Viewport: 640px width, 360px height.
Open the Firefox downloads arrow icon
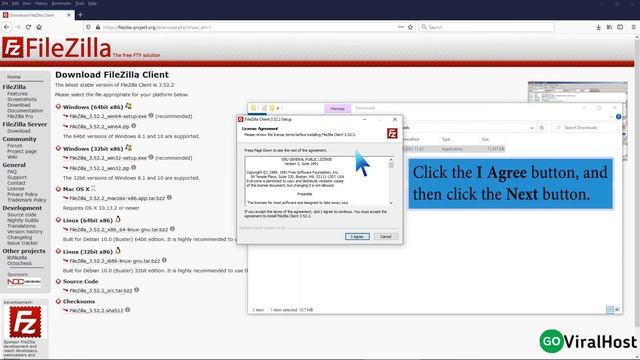pyautogui.click(x=598, y=27)
